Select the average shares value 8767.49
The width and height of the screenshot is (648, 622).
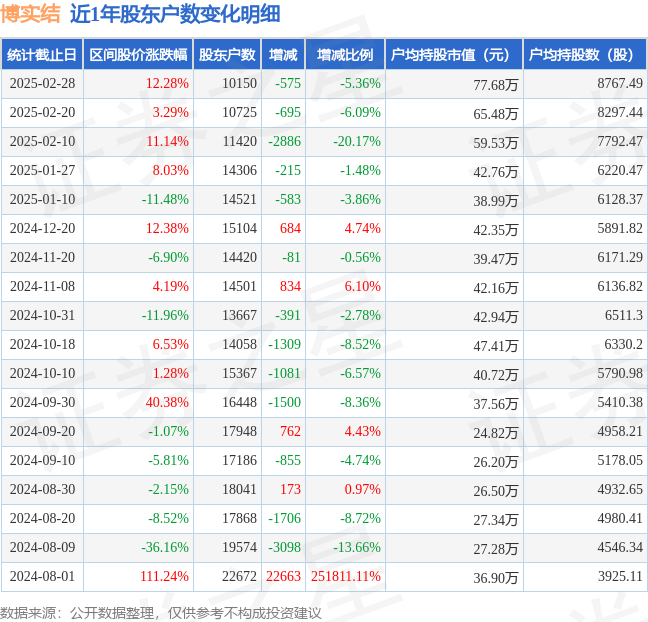(620, 83)
